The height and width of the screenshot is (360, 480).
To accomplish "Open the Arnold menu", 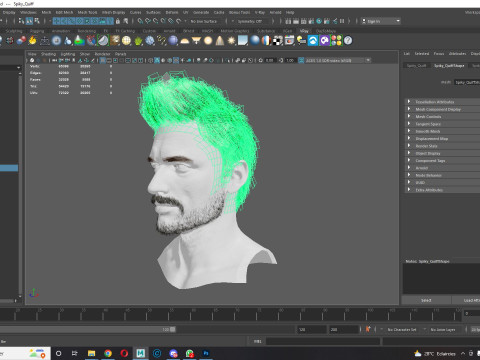I will click(275, 12).
